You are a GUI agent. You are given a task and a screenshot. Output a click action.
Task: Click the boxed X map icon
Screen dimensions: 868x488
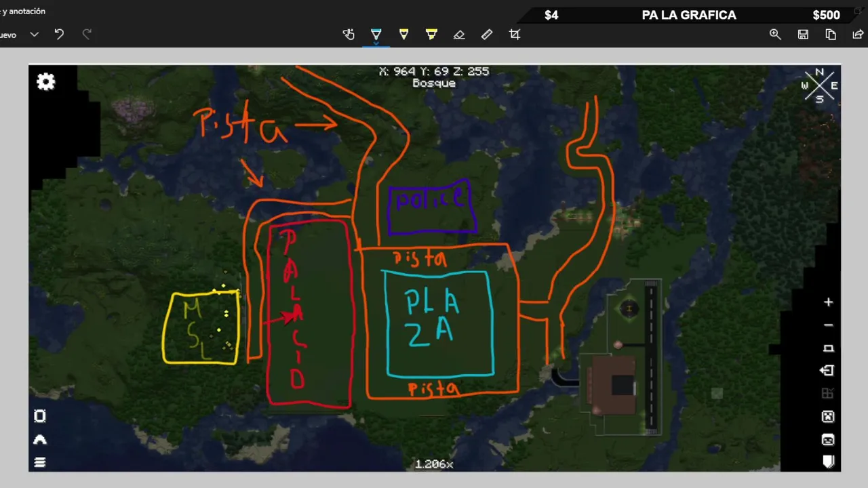coord(828,417)
